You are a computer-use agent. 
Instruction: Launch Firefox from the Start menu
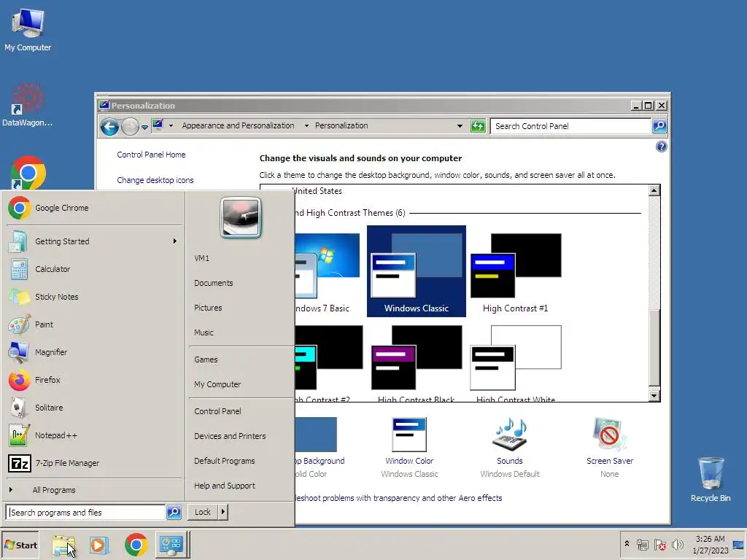[x=94, y=379]
